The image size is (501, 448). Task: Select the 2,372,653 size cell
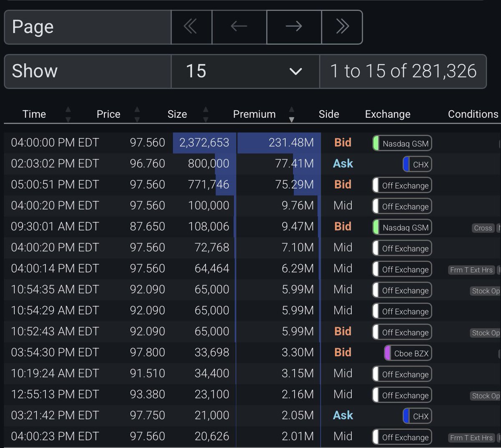click(x=204, y=143)
